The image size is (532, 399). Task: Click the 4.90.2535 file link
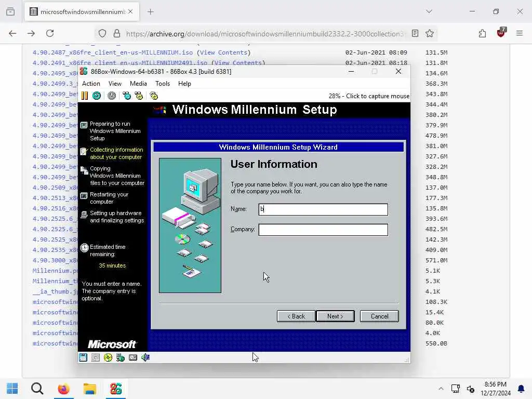coord(55,250)
